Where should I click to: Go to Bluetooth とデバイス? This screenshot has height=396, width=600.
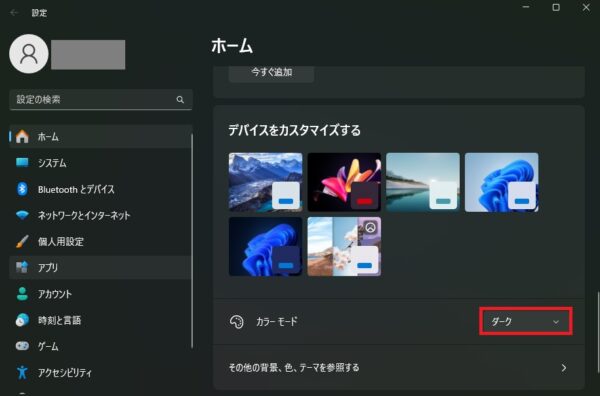(100, 189)
